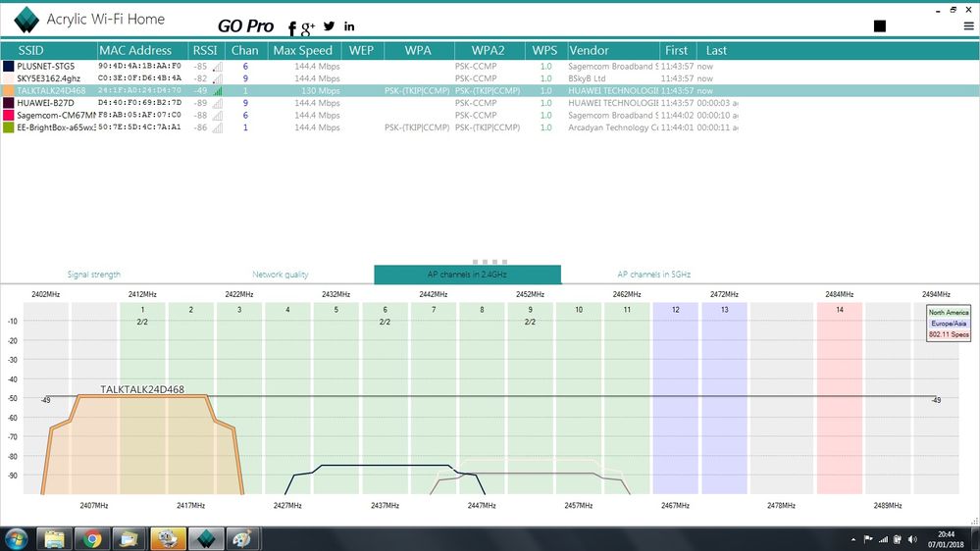
Task: Sort by Vendor column header
Action: click(x=613, y=51)
